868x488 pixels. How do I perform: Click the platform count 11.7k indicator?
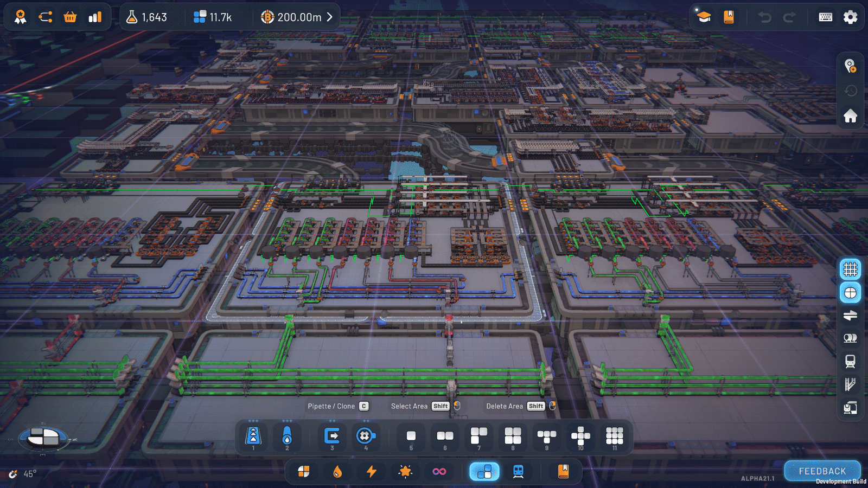click(x=213, y=17)
